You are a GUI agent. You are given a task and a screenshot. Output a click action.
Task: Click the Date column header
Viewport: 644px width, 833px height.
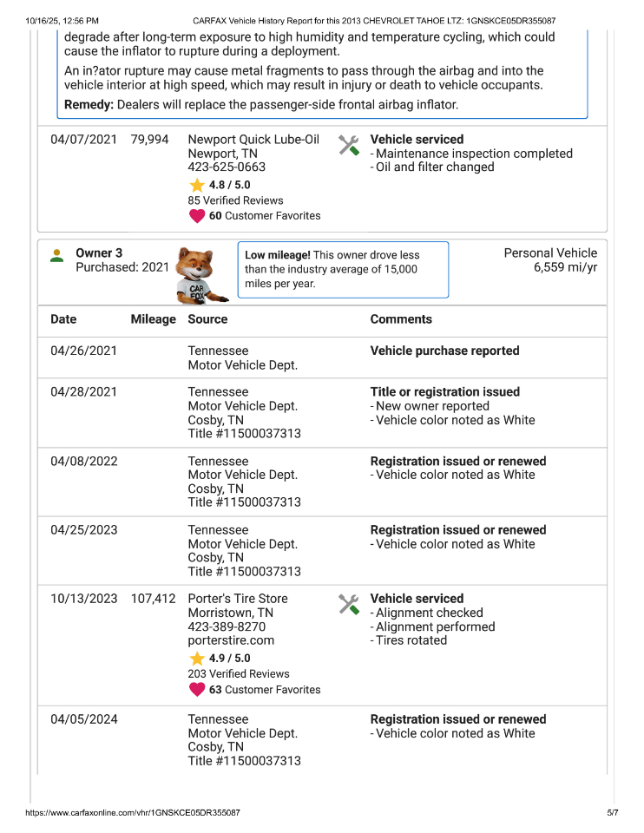click(63, 319)
